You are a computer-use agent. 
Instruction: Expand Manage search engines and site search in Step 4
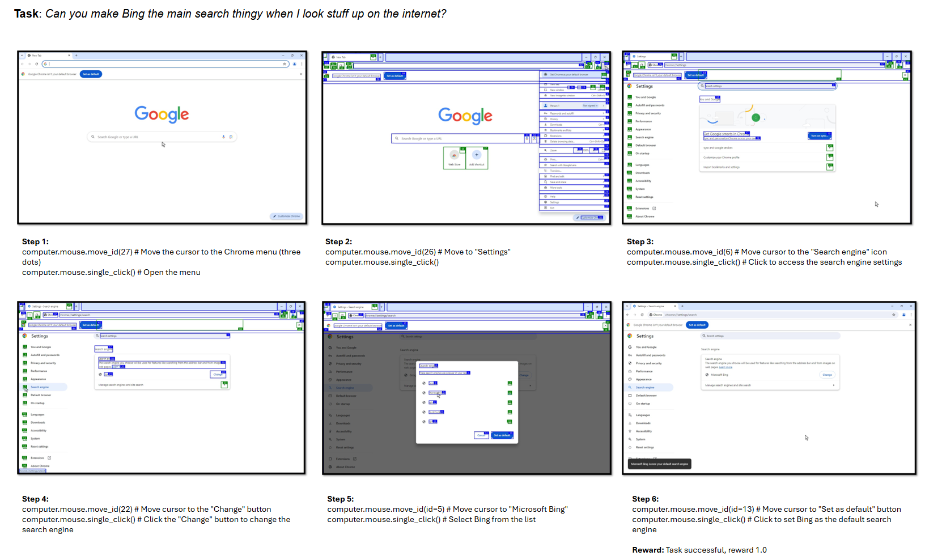pos(224,385)
